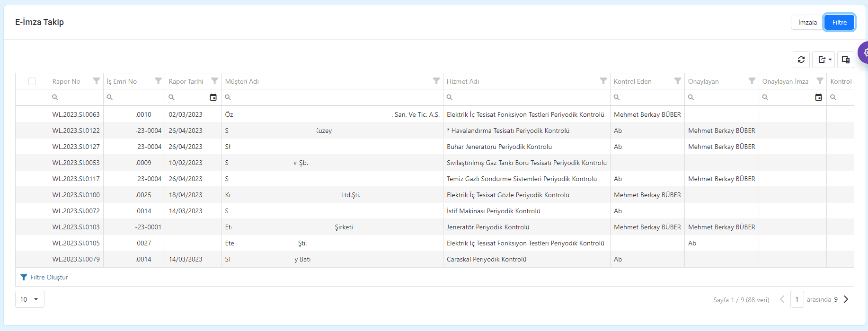The height and width of the screenshot is (331, 868).
Task: Sort by İş Emri No column header
Action: (x=122, y=81)
